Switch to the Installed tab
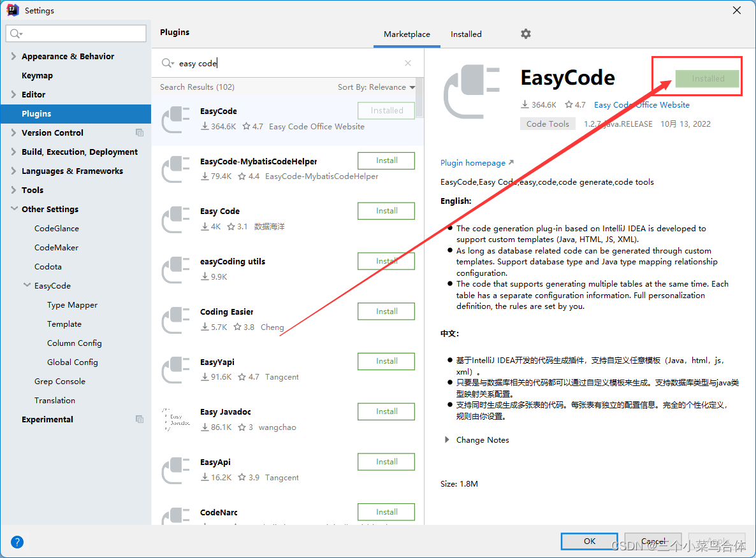 coord(466,34)
